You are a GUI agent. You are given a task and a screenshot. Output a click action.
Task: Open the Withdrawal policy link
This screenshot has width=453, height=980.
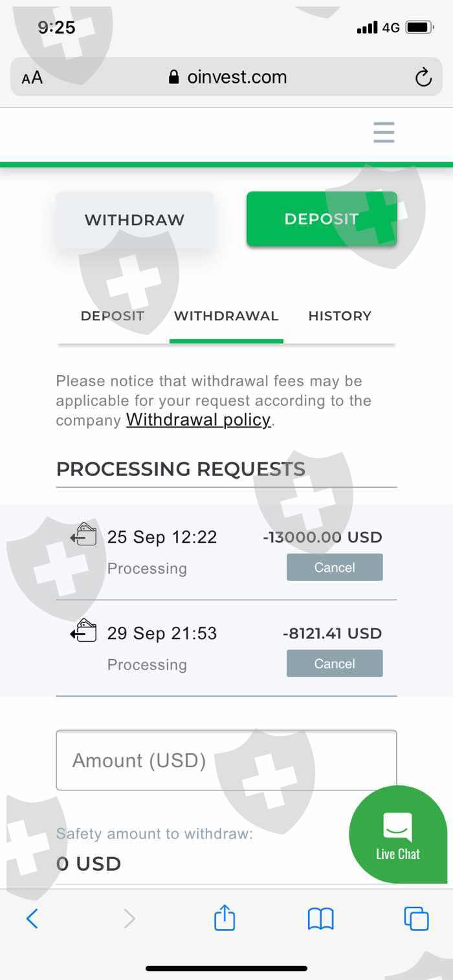tap(198, 420)
